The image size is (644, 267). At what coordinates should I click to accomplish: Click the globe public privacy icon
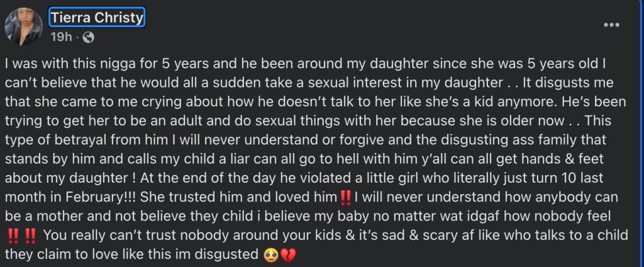(x=88, y=37)
